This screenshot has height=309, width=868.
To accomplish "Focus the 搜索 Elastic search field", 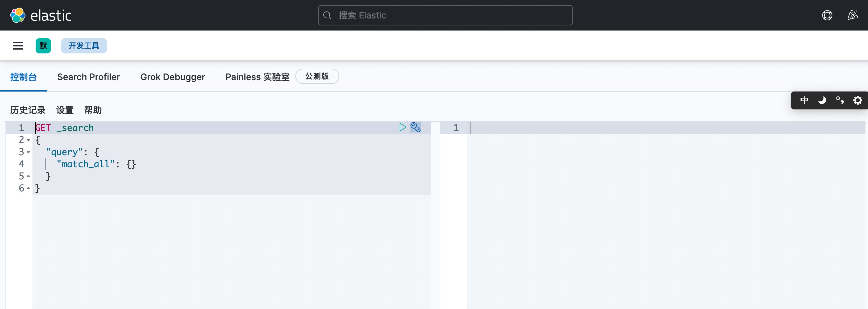I will point(445,15).
